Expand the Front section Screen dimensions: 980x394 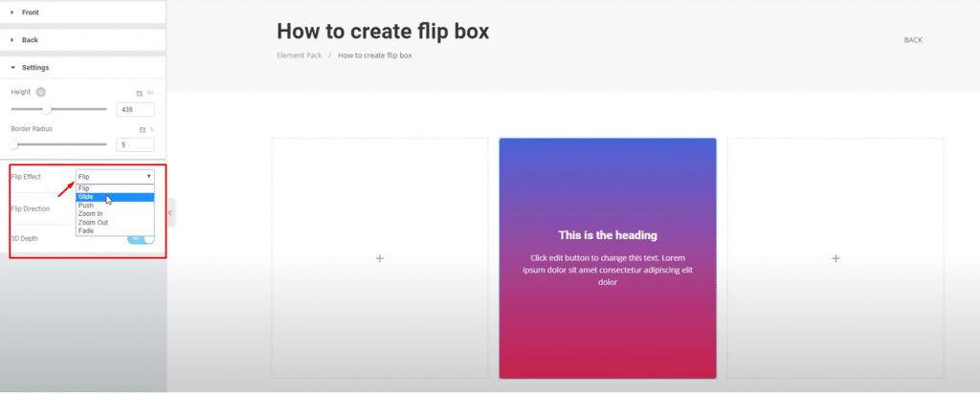pos(30,12)
